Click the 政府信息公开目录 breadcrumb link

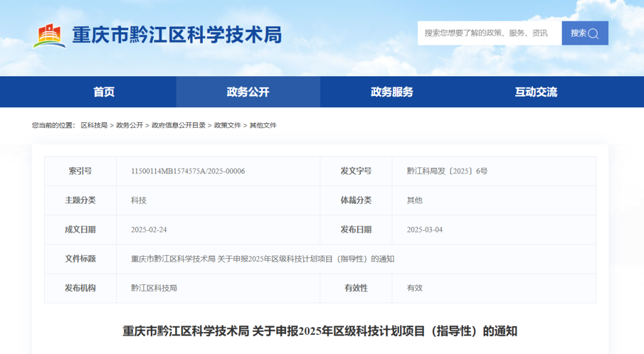coord(179,125)
